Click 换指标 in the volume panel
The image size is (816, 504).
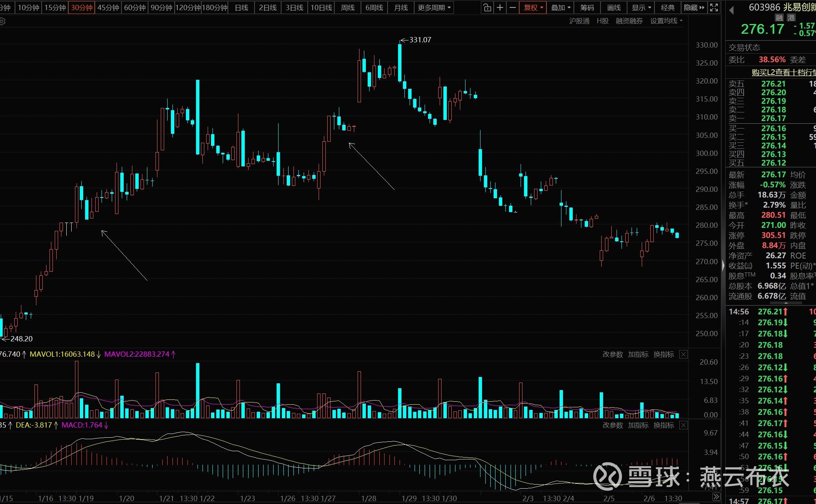click(663, 354)
